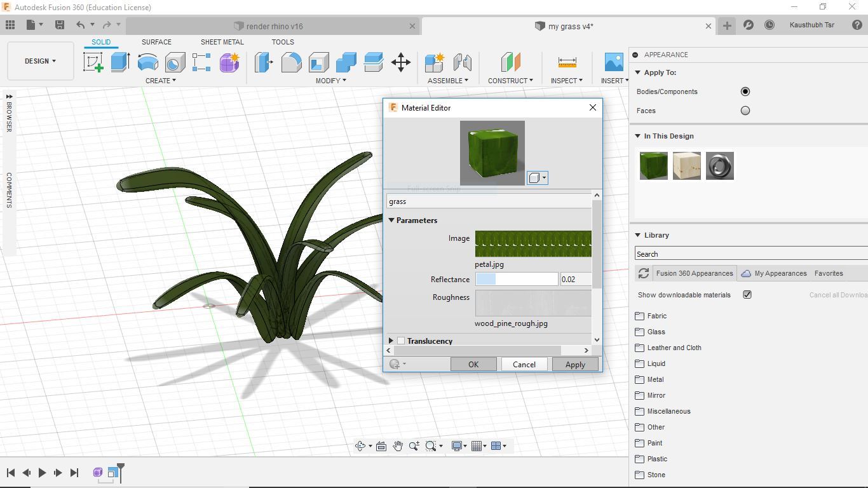The height and width of the screenshot is (488, 868).
Task: Collapse the Parameters section
Action: click(x=392, y=220)
